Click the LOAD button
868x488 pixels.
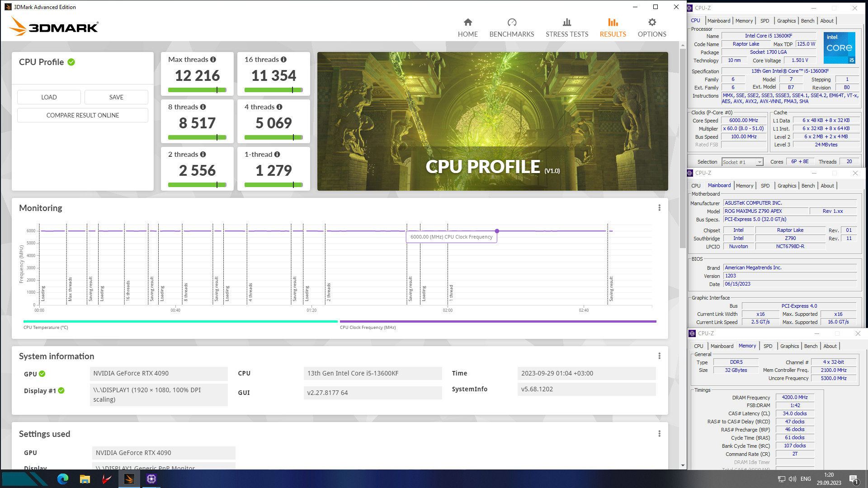coord(49,97)
